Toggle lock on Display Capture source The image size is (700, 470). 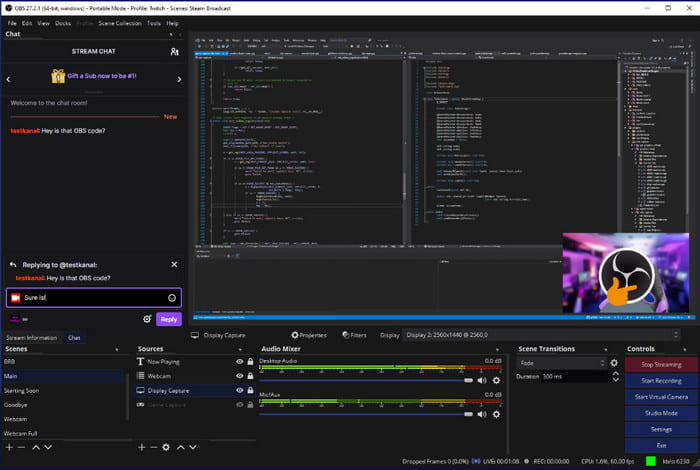[250, 390]
